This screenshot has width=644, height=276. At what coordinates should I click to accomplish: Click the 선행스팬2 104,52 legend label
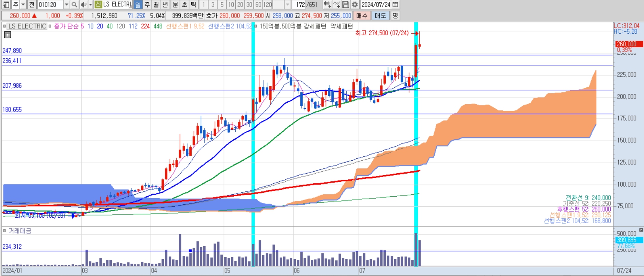coord(230,26)
